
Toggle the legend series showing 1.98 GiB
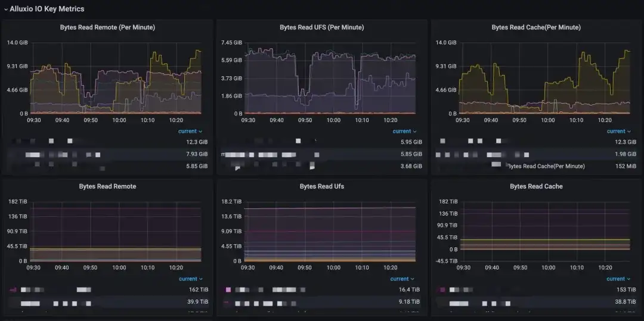point(471,155)
